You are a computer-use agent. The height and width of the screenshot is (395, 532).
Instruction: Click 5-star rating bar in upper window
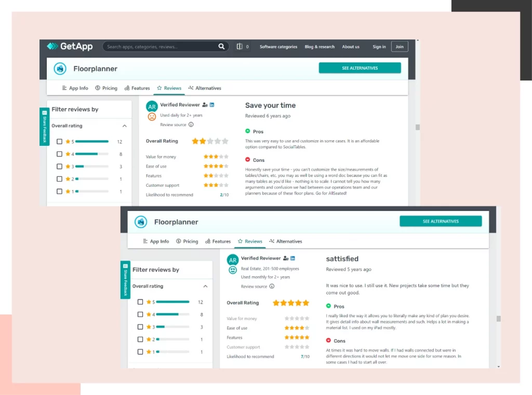tap(91, 141)
